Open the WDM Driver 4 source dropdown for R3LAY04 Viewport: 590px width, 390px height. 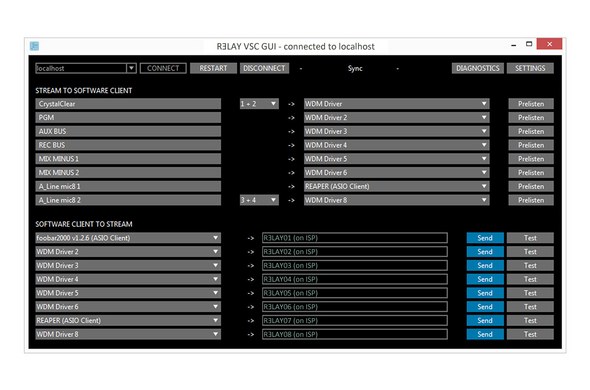[x=128, y=279]
